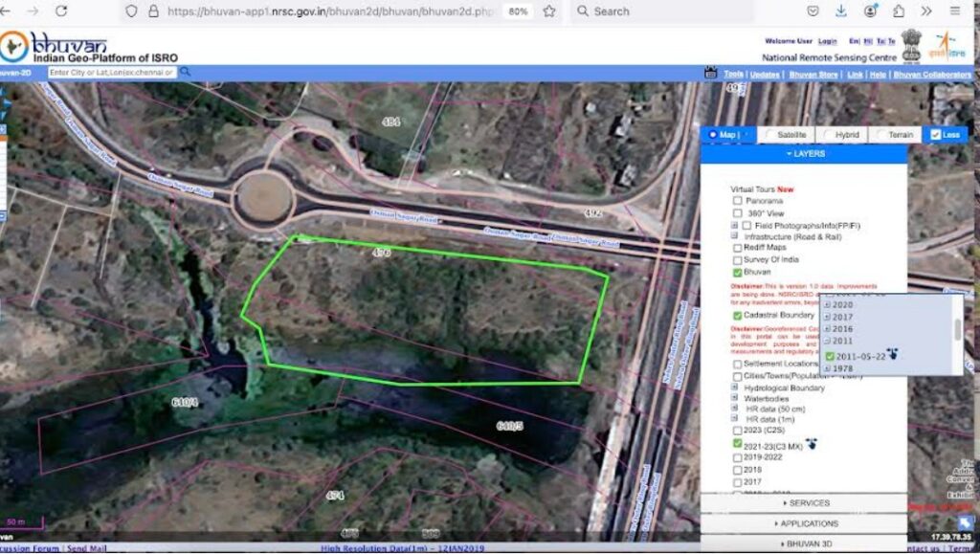
Task: Tick the Panorama virtual tour checkbox
Action: tap(737, 201)
